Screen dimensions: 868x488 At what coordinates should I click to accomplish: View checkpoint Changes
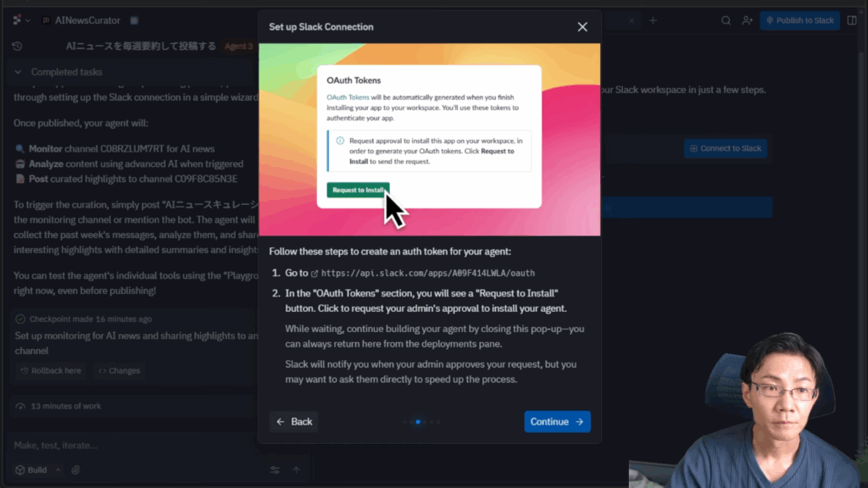click(x=119, y=371)
